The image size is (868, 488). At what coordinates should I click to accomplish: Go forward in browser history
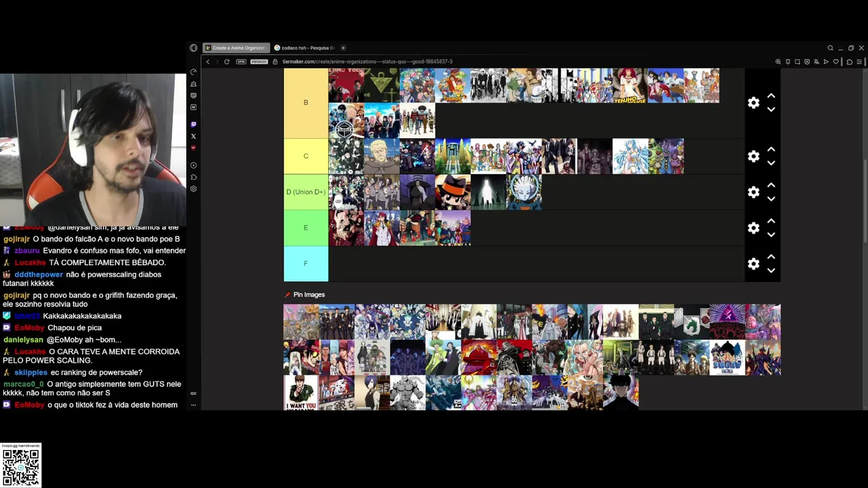(x=217, y=62)
